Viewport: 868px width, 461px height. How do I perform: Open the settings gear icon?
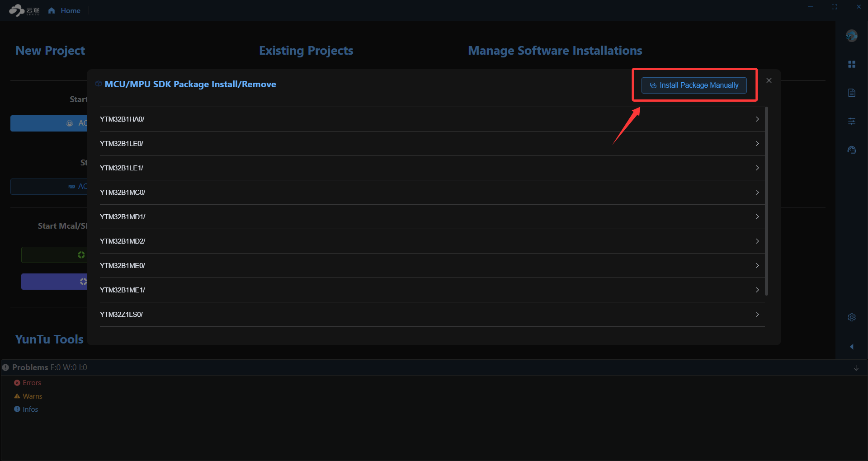852,317
